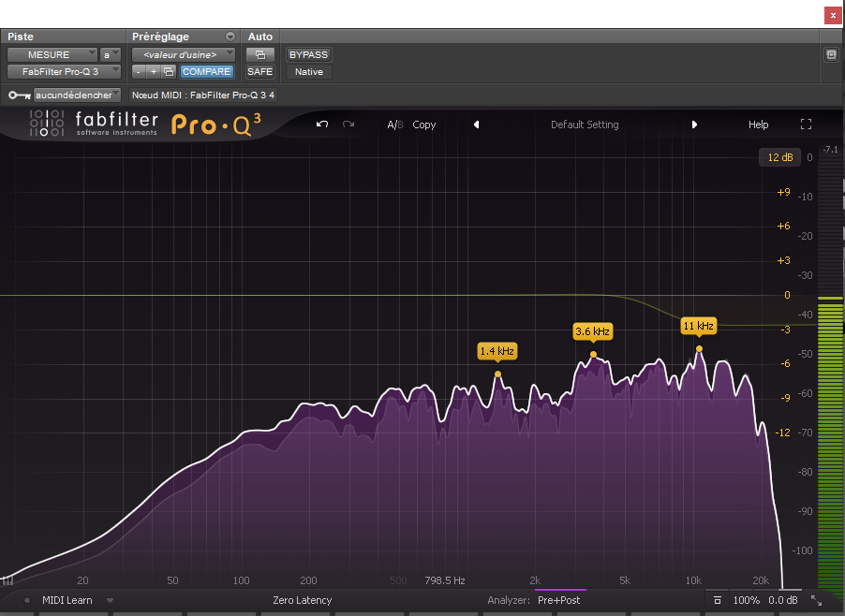Open the Help menu
Image resolution: width=845 pixels, height=616 pixels.
pos(758,125)
